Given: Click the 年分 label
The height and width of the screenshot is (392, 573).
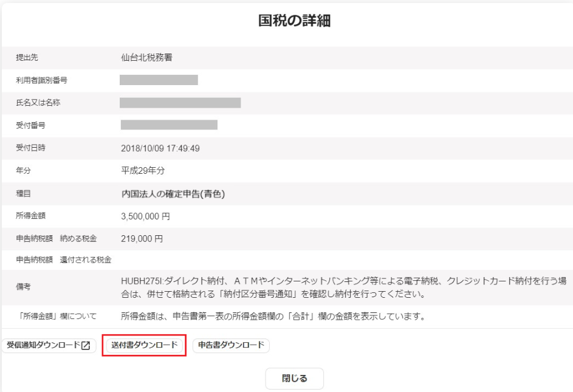Looking at the screenshot, I should (x=23, y=170).
